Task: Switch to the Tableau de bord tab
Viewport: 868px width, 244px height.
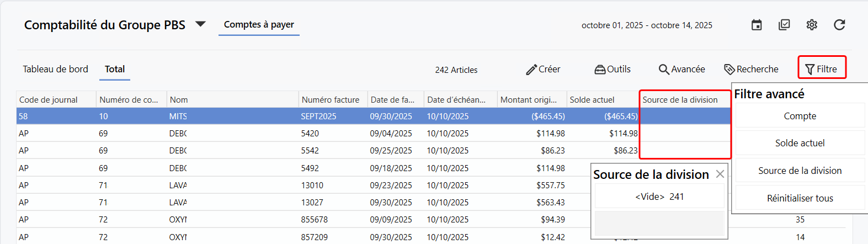Action: click(x=55, y=70)
